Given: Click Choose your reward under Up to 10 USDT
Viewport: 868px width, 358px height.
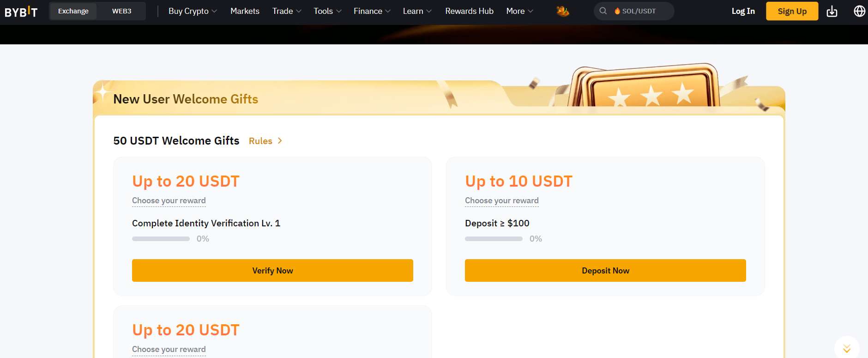Looking at the screenshot, I should (502, 200).
